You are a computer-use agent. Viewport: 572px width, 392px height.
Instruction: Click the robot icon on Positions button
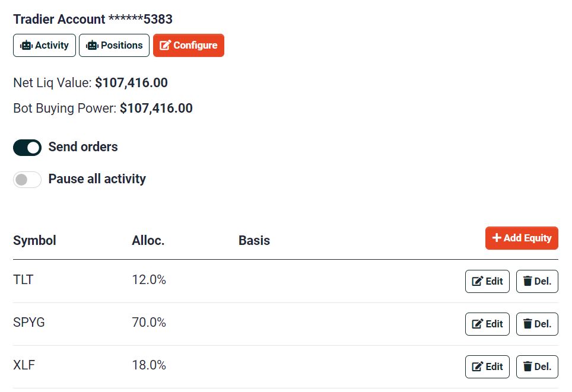(92, 46)
